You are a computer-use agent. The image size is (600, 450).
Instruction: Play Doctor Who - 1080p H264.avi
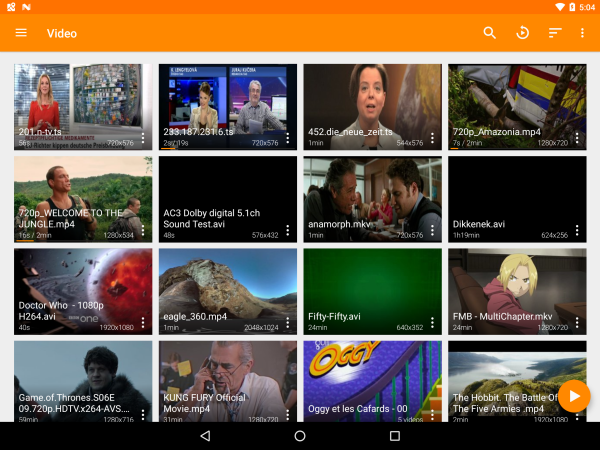click(x=83, y=291)
